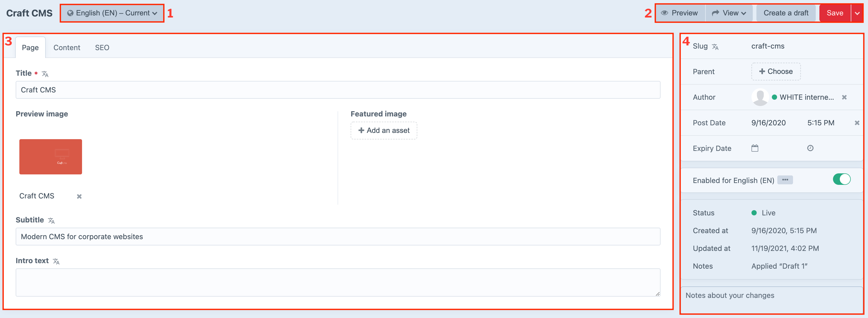Screen dimensions: 868x318
Task: Click the Craft CMS preview image thumbnail
Action: (50, 157)
